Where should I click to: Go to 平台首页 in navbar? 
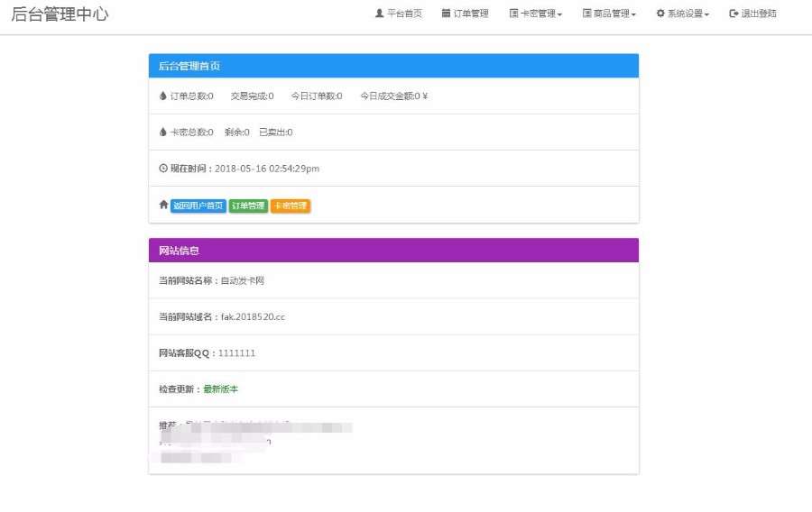[x=398, y=14]
